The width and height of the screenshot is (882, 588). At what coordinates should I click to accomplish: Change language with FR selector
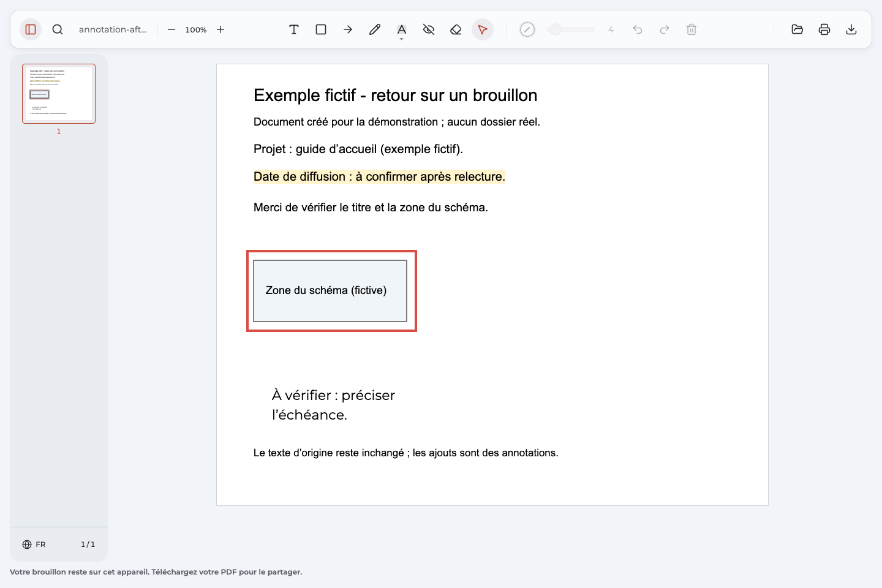click(x=34, y=545)
